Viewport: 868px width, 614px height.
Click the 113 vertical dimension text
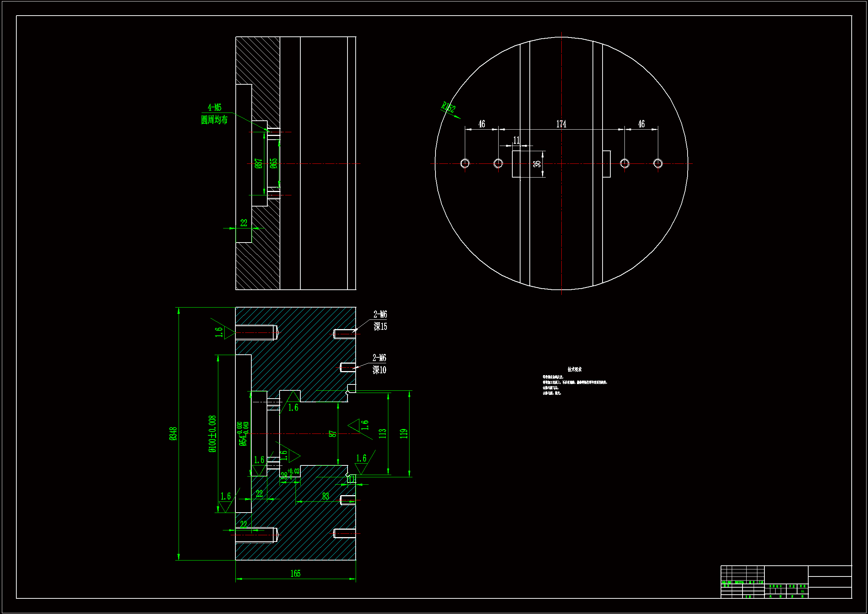pyautogui.click(x=383, y=433)
